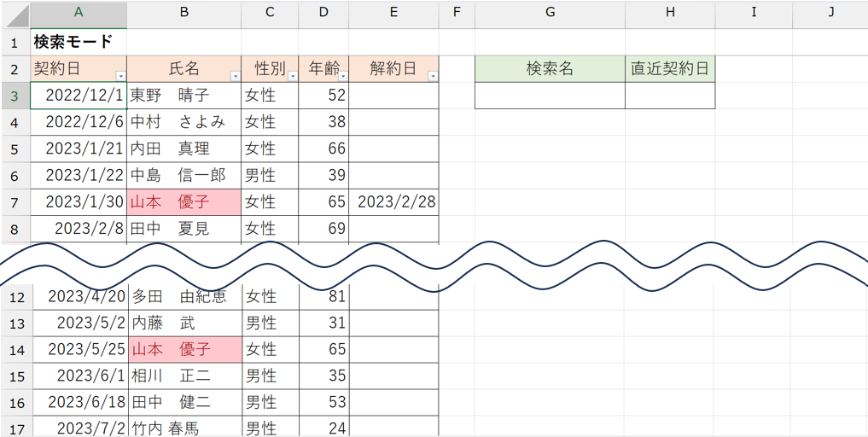Screen dimensions: 868x437
Task: Select age cell 81
Action: click(324, 297)
